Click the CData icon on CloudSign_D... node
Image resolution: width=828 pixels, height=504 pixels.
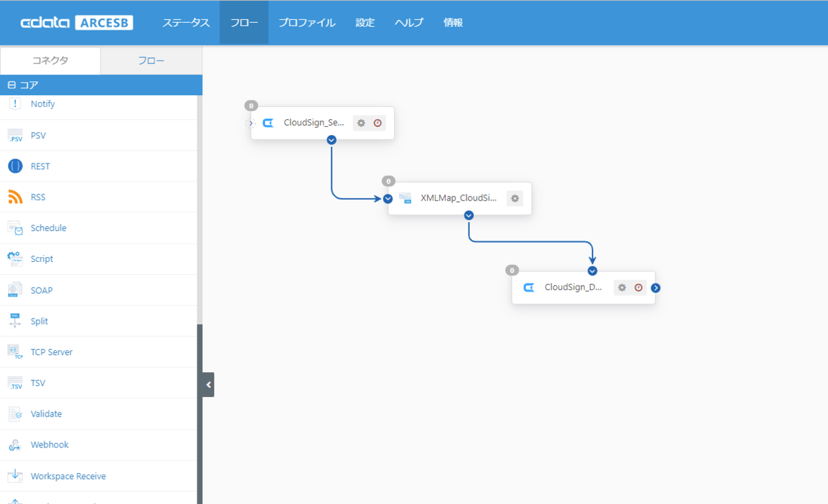point(529,288)
